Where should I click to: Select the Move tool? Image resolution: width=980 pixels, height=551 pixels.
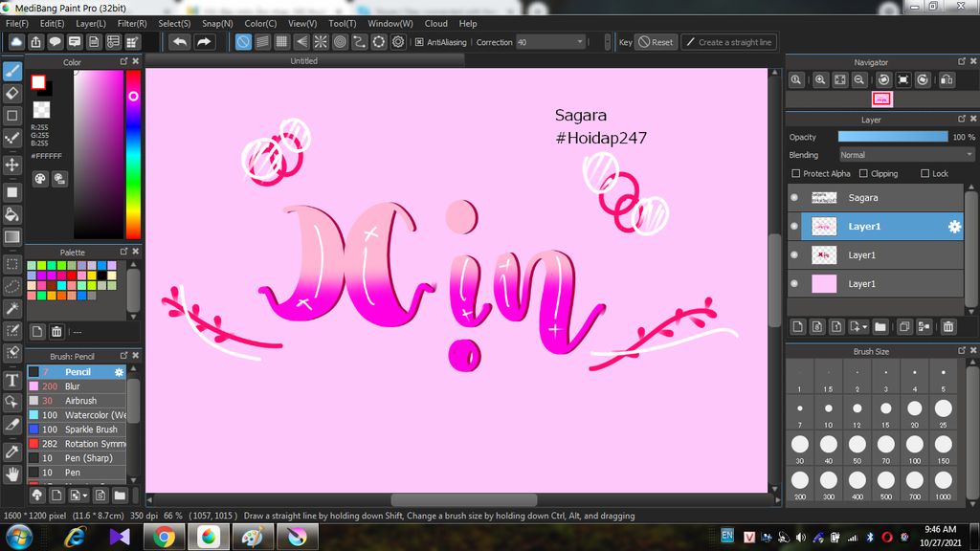[x=11, y=165]
